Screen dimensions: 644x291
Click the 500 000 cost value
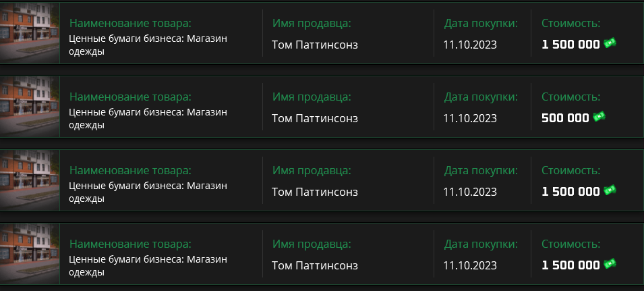[565, 118]
